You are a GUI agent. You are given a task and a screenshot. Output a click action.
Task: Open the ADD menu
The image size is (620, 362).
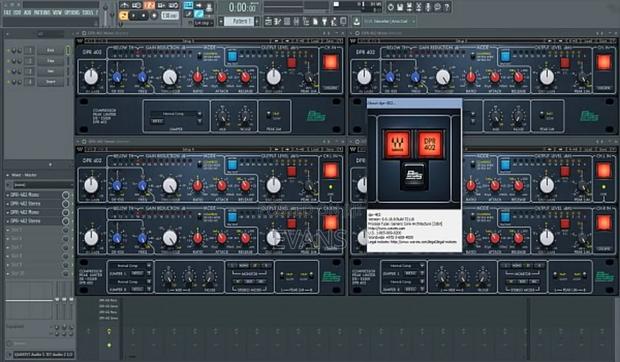pyautogui.click(x=27, y=13)
